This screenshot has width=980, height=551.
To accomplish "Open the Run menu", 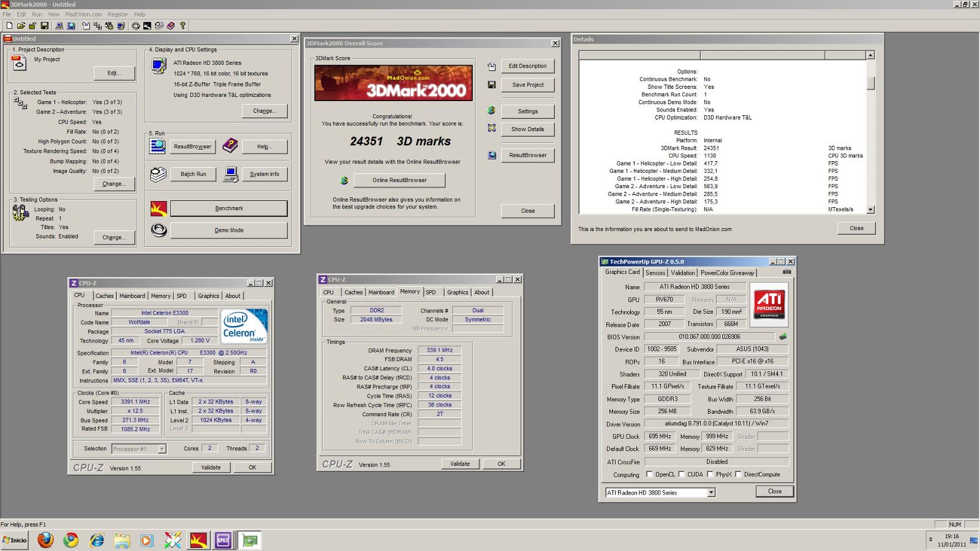I will [37, 14].
